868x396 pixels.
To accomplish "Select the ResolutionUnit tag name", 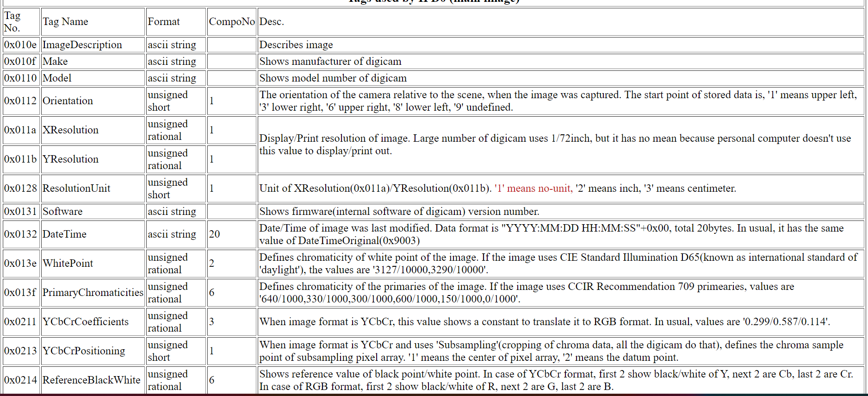I will 76,189.
